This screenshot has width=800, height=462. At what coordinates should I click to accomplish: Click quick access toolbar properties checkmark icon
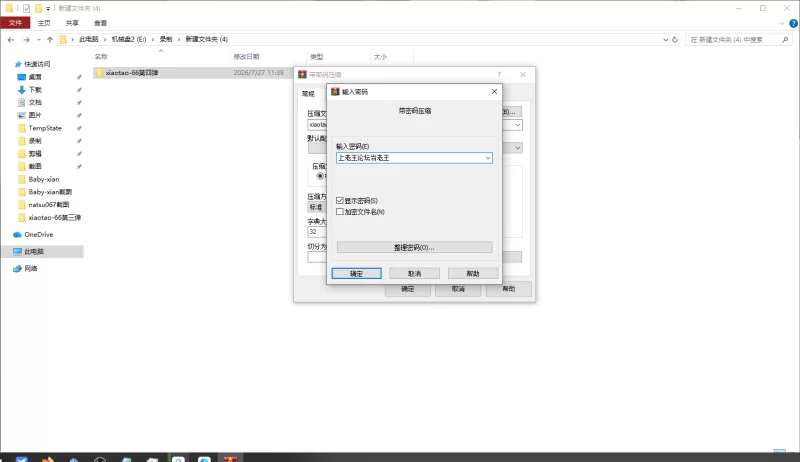pyautogui.click(x=27, y=8)
